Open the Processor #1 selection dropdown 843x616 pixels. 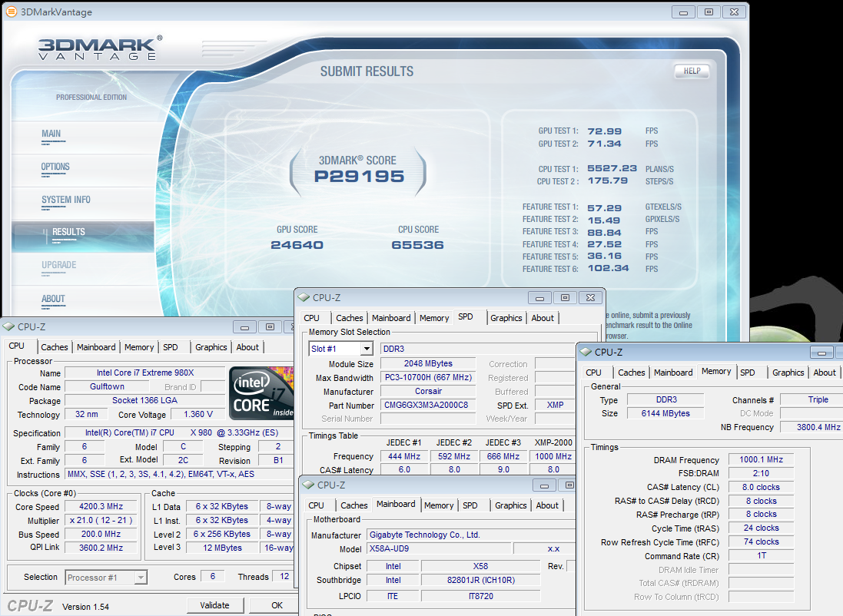pos(141,578)
